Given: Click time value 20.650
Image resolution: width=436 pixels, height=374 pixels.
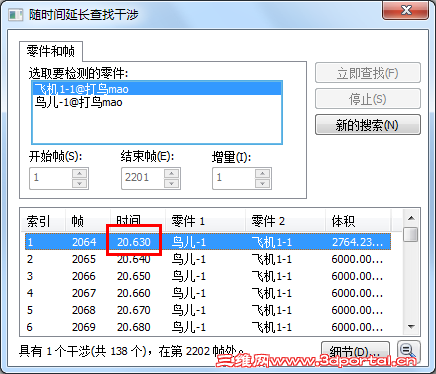Looking at the screenshot, I should coord(134,276).
